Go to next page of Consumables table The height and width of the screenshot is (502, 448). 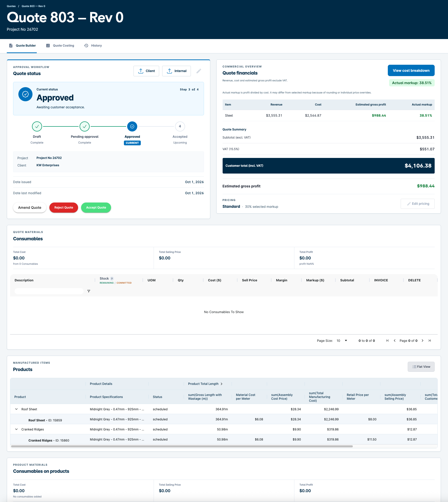pyautogui.click(x=423, y=341)
